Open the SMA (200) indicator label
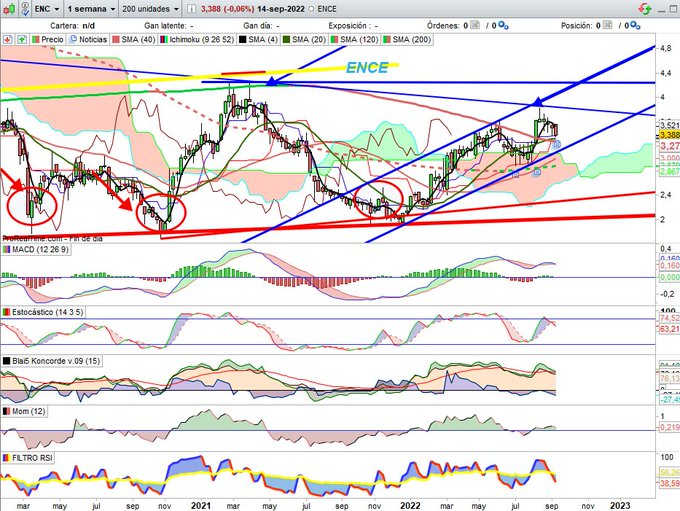Image resolution: width=680 pixels, height=511 pixels. pos(407,39)
